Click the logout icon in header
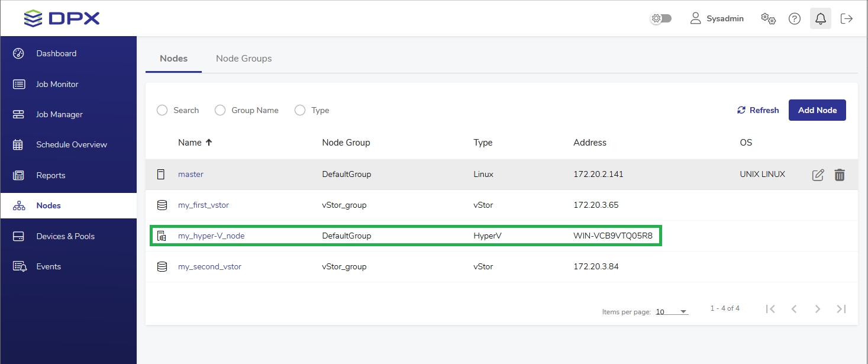Screen dimensions: 868x364 pos(847,19)
